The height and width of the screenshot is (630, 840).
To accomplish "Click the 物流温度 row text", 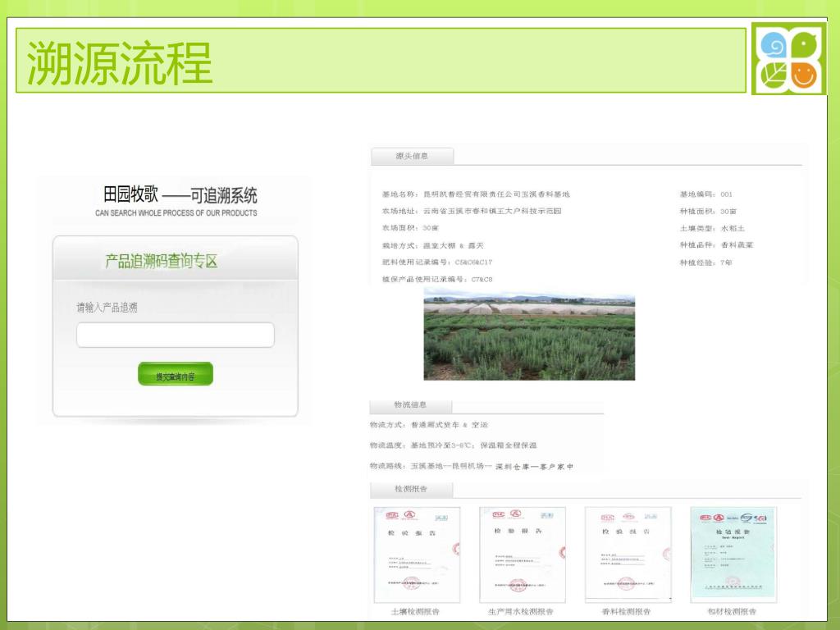I will 453,445.
